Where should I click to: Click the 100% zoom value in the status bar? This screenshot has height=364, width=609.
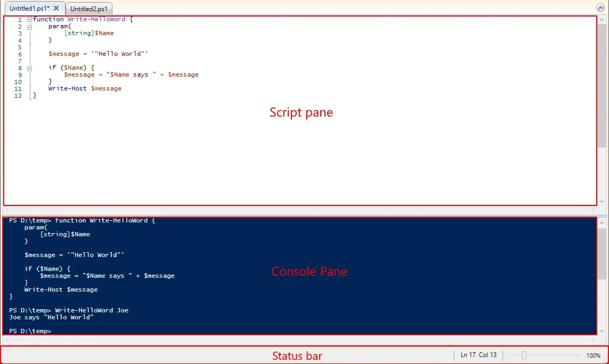[x=593, y=355]
